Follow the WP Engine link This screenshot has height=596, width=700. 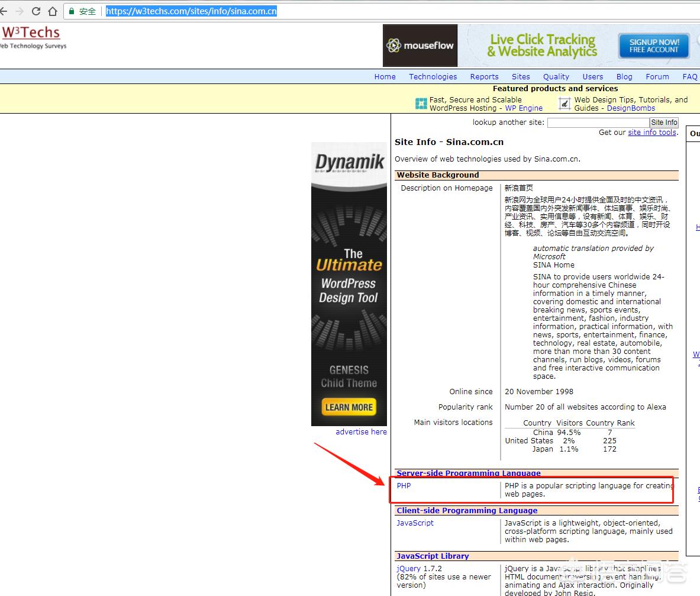[524, 108]
